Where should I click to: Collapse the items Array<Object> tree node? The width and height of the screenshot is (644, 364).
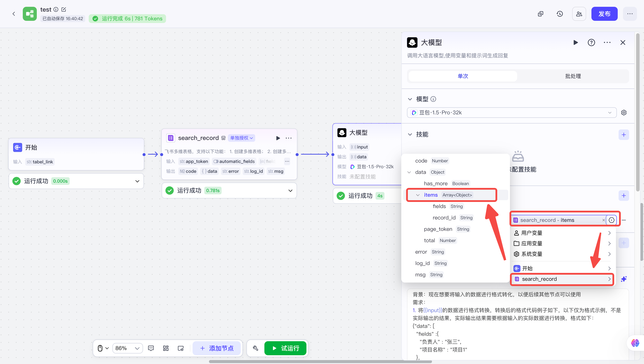pos(418,195)
